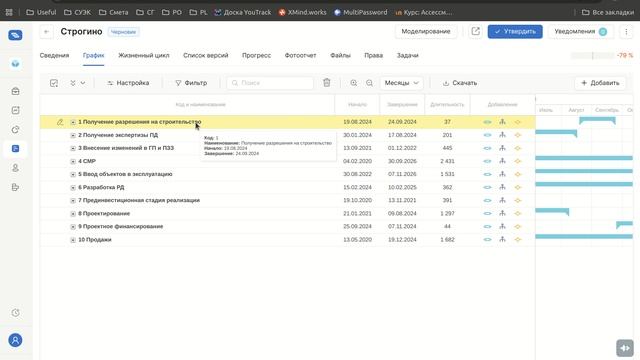Click the Gantt bar for row 1
The width and height of the screenshot is (640, 360).
(597, 120)
